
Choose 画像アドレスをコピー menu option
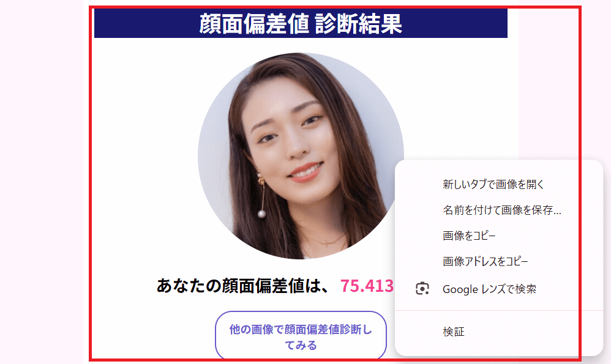[x=485, y=261]
